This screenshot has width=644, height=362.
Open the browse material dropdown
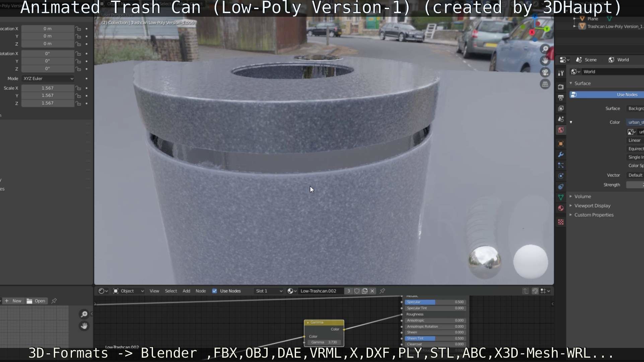click(x=292, y=291)
